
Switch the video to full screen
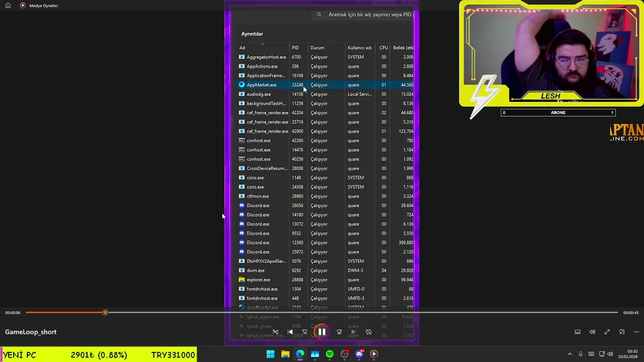pos(607,332)
